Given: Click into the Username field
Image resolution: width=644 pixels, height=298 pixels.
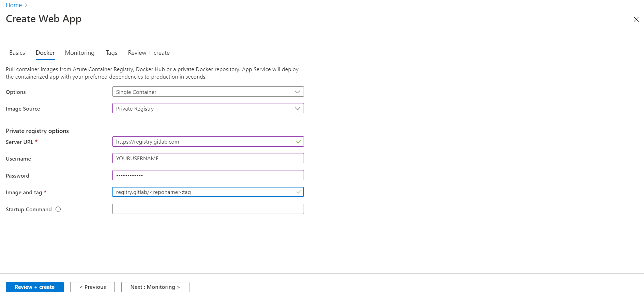Looking at the screenshot, I should [208, 158].
